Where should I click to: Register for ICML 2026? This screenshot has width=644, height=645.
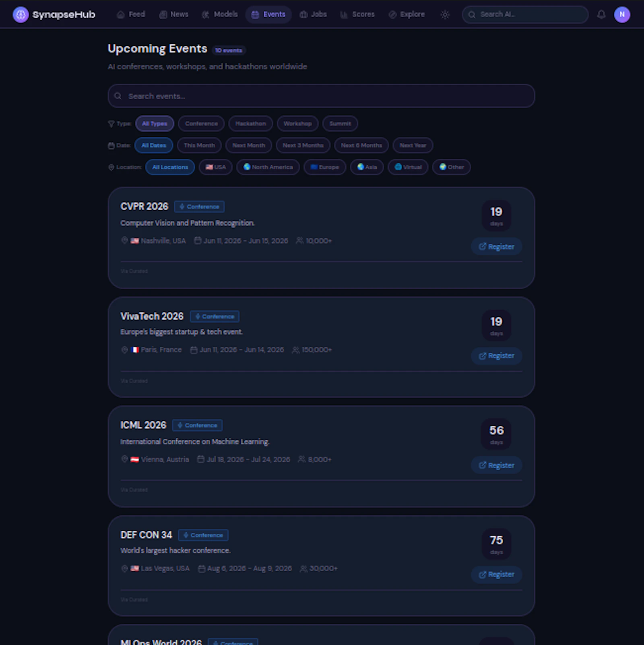pos(497,465)
